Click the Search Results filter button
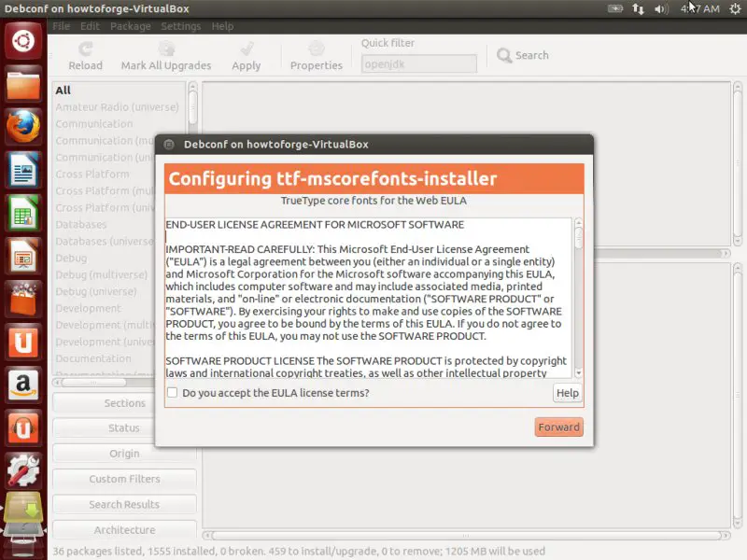The width and height of the screenshot is (747, 560). pos(124,504)
